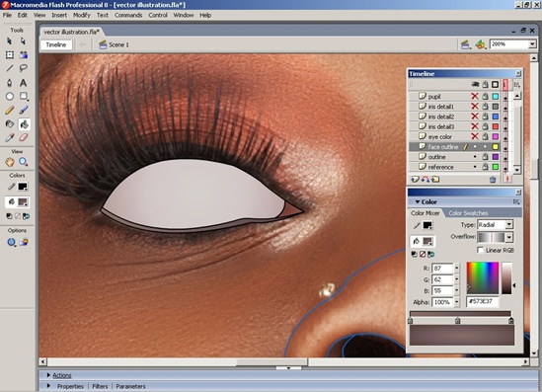The height and width of the screenshot is (392, 542).
Task: Select the Ink Bottle tool
Action: click(x=9, y=123)
